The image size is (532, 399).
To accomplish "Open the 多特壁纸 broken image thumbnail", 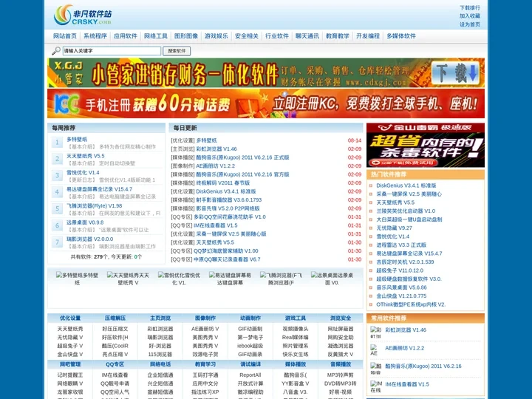I will click(77, 279).
